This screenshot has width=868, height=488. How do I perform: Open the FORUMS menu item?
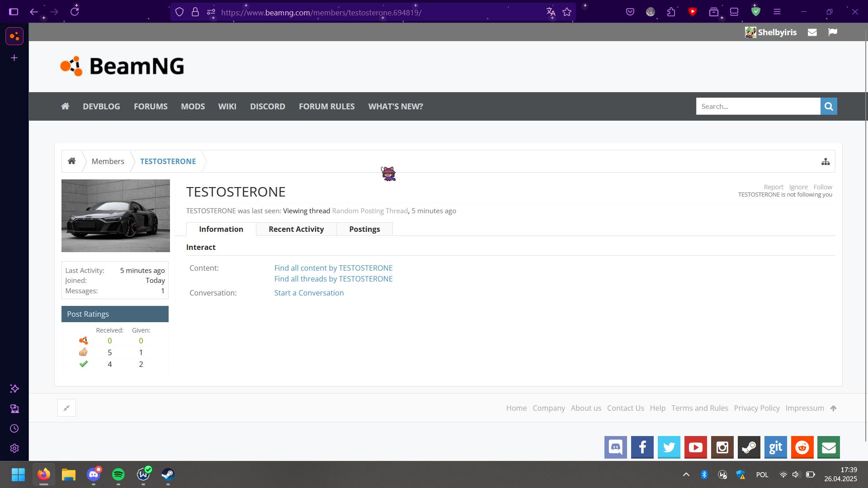[x=151, y=106]
